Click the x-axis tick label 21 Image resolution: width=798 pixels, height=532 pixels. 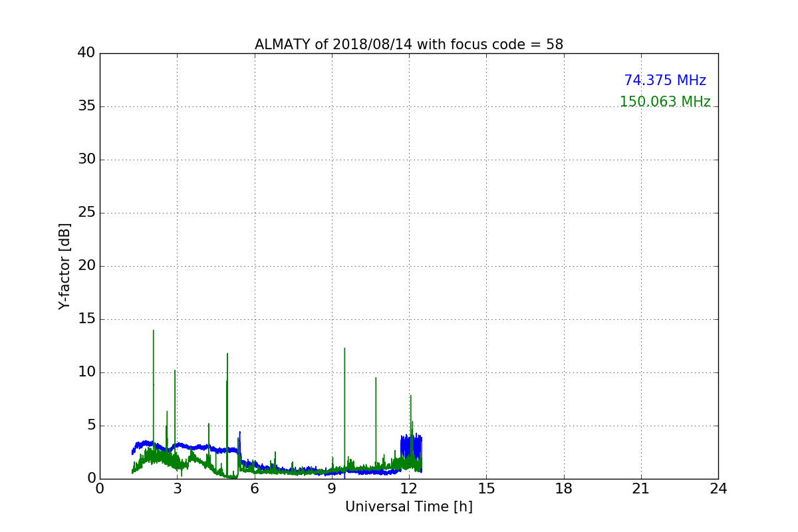[641, 489]
